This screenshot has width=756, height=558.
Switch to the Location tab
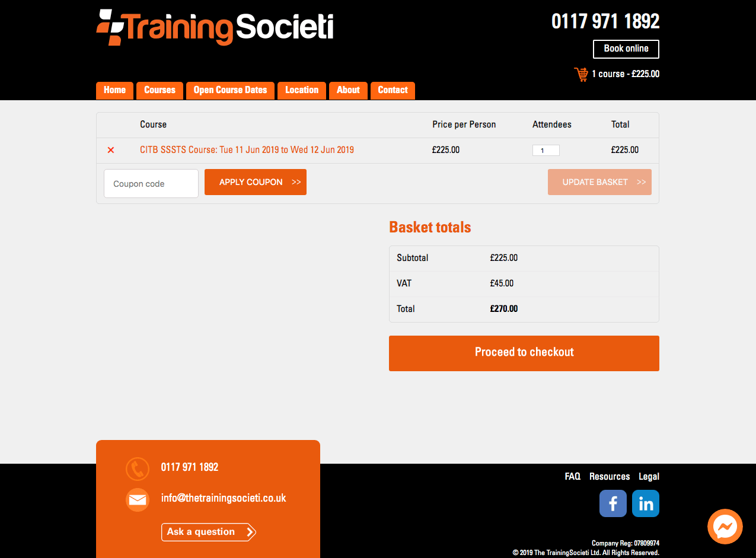click(x=302, y=90)
